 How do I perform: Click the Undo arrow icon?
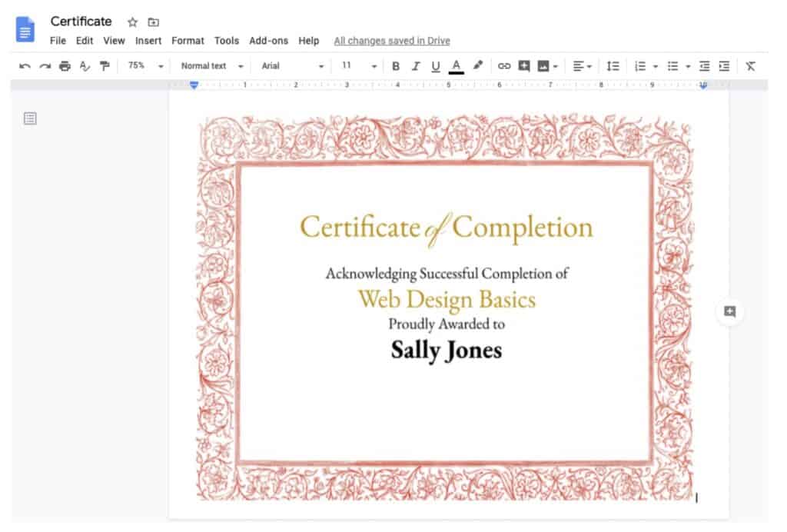(25, 66)
